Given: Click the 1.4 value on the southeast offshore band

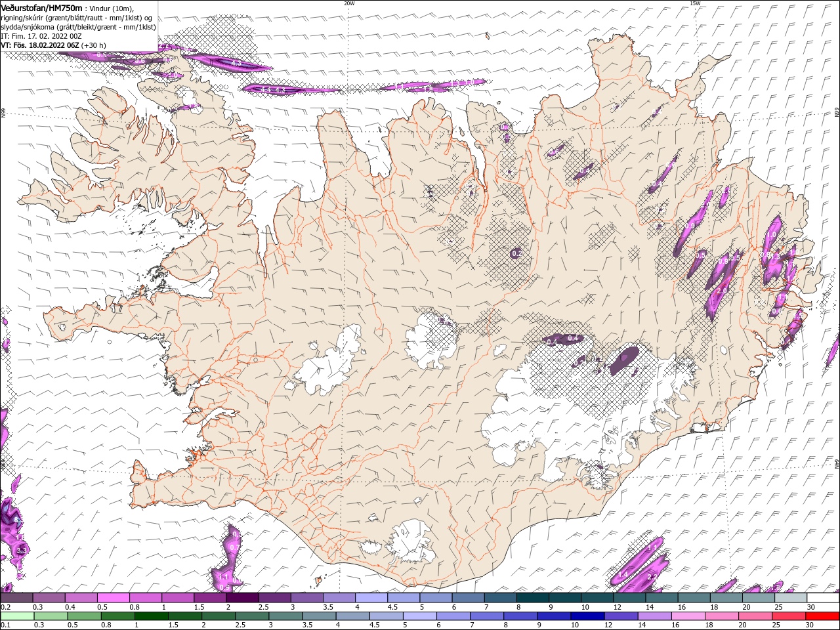Looking at the screenshot, I should pos(623,574).
